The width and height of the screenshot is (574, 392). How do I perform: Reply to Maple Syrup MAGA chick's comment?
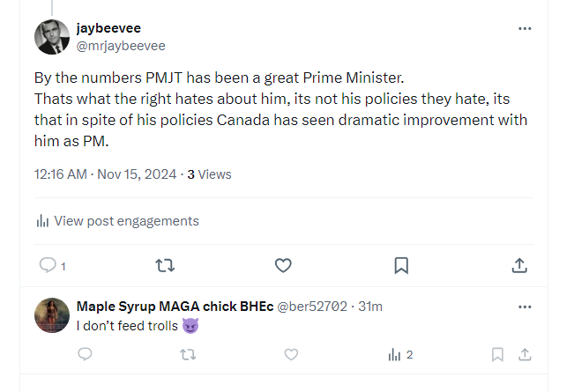tap(86, 354)
